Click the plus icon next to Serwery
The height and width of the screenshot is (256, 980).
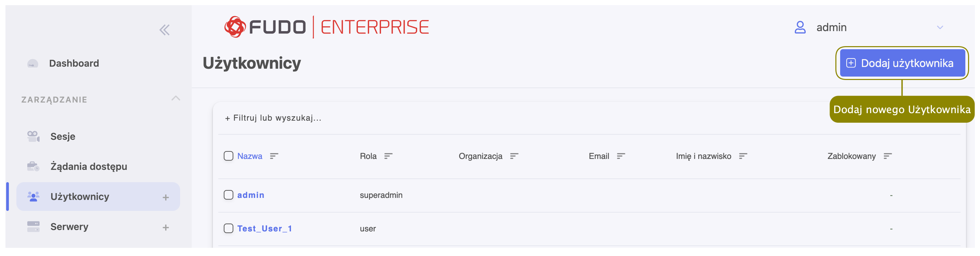[165, 227]
